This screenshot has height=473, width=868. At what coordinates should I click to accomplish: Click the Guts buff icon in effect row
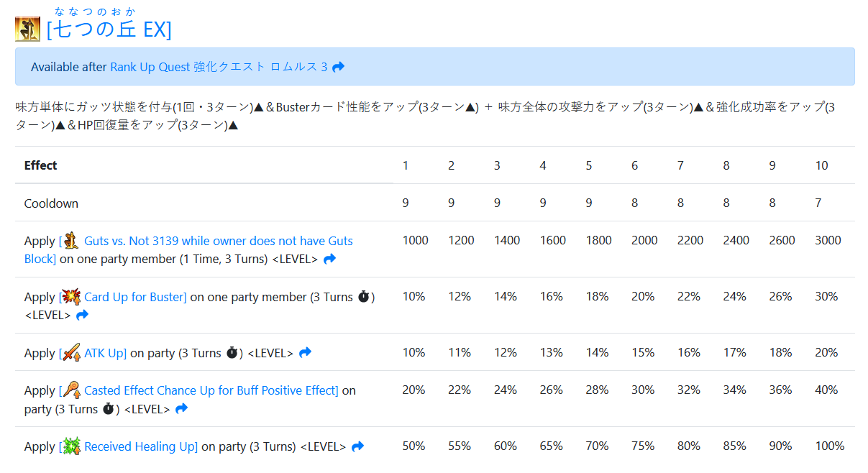[x=71, y=240]
